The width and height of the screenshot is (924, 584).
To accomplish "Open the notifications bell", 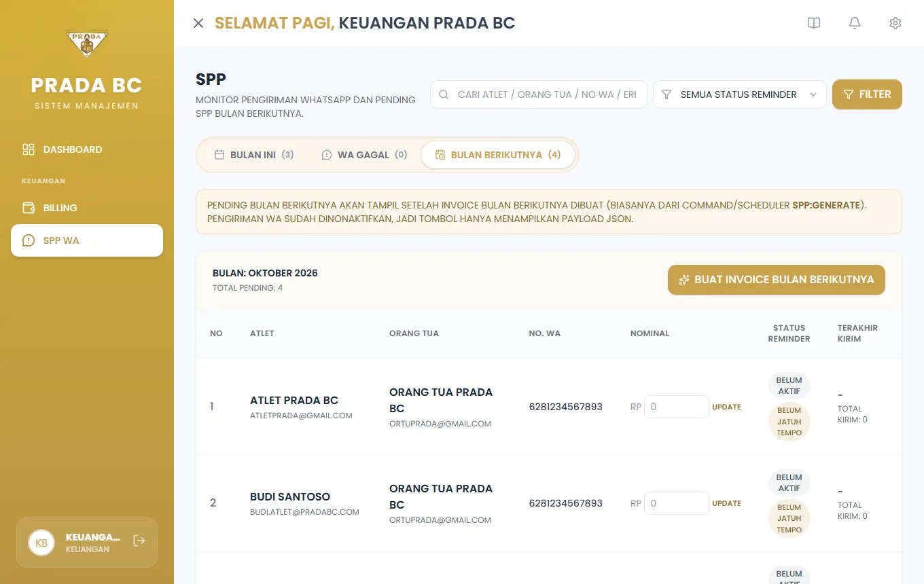I will coord(855,23).
